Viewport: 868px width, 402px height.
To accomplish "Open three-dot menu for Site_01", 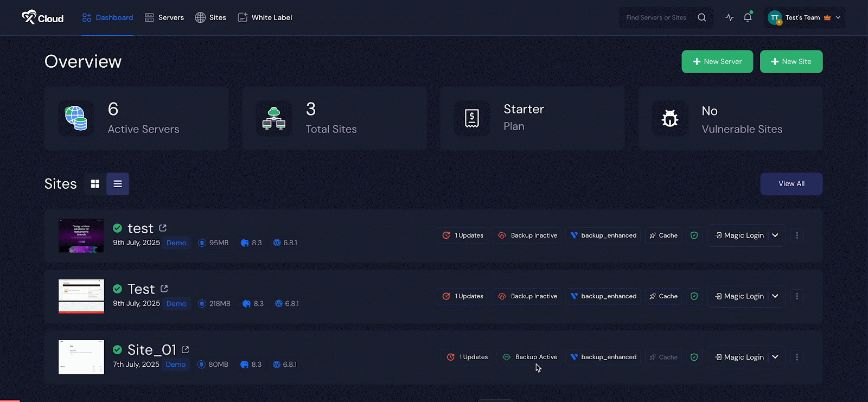I will point(797,357).
